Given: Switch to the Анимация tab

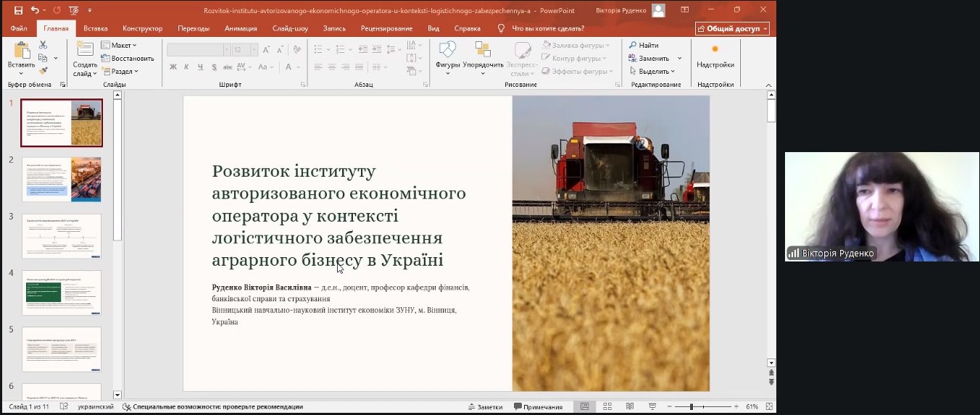Looking at the screenshot, I should click(x=241, y=28).
